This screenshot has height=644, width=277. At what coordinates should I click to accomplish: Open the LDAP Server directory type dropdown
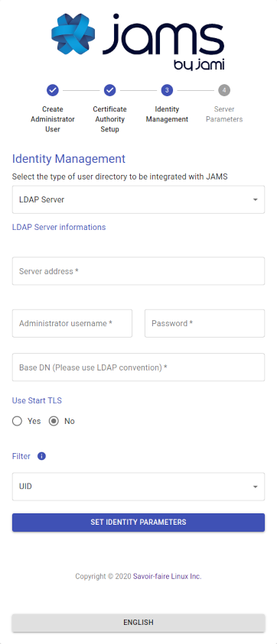[138, 199]
